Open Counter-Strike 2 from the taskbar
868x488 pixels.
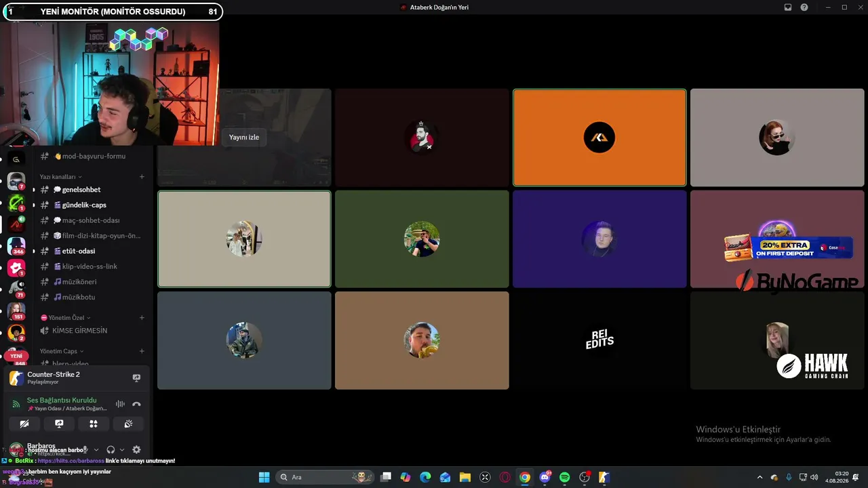pos(604,477)
